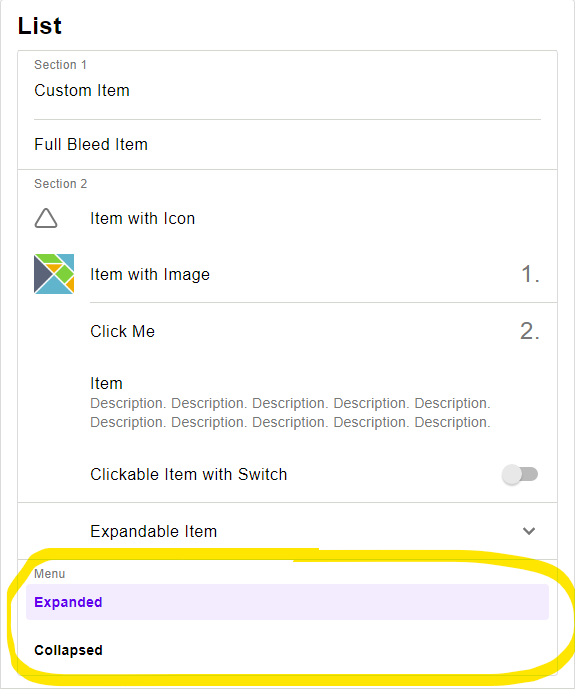
Task: Toggle the Clickable Item with Switch switch
Action: [520, 475]
